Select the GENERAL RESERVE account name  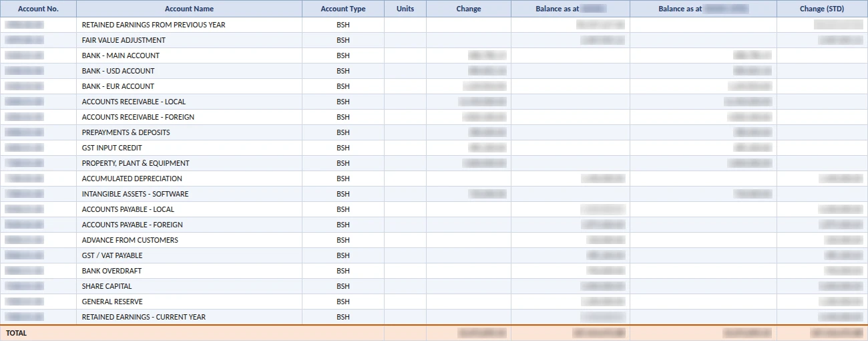[112, 302]
